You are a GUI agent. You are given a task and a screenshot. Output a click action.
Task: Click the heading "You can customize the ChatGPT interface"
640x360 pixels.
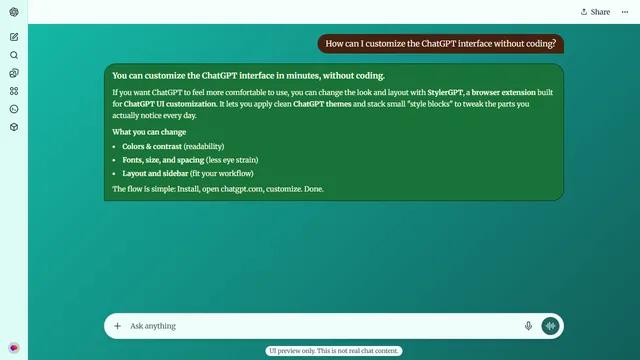[249, 76]
